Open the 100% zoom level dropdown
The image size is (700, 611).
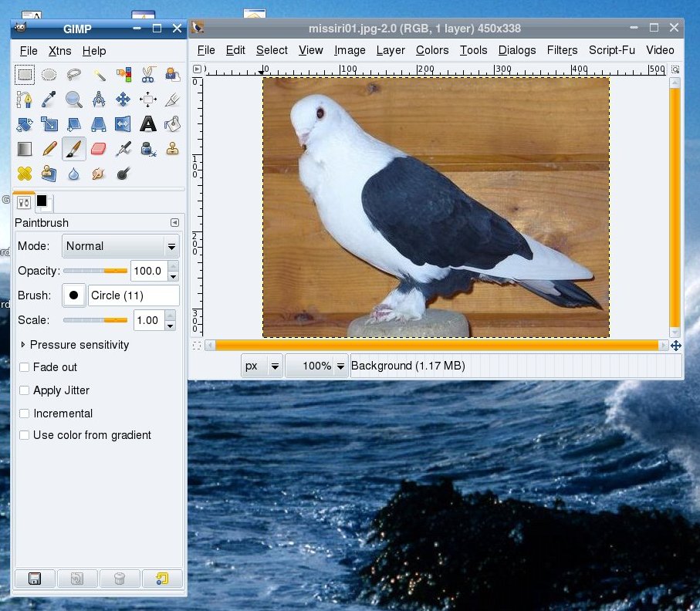pos(316,366)
